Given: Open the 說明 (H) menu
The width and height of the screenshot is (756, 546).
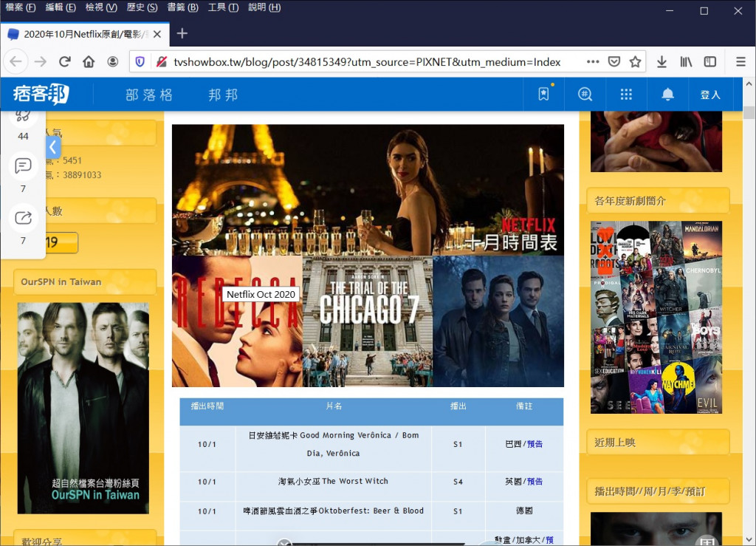Looking at the screenshot, I should tap(264, 7).
